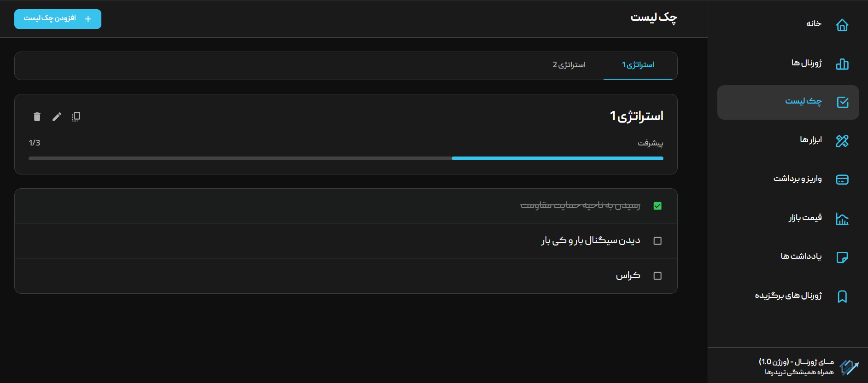Image resolution: width=868 pixels, height=383 pixels.
Task: Click the افزودن چک لیست button
Action: 58,19
